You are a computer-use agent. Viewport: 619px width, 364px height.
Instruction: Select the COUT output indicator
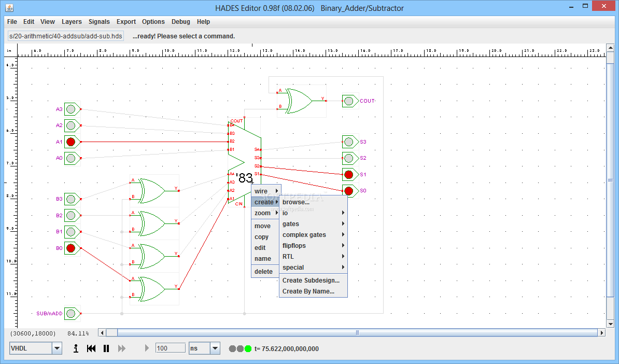coord(349,101)
